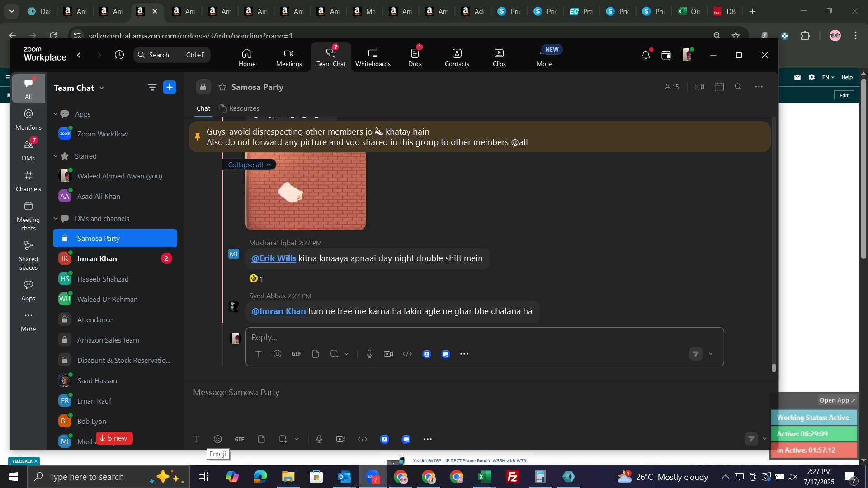Open DMs in sidebar
This screenshot has height=488, width=868.
coord(28,150)
